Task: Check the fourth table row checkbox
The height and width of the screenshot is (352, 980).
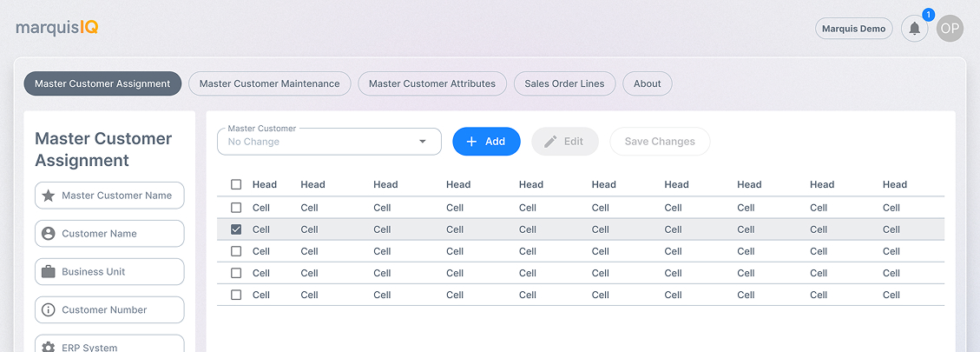Action: point(235,273)
